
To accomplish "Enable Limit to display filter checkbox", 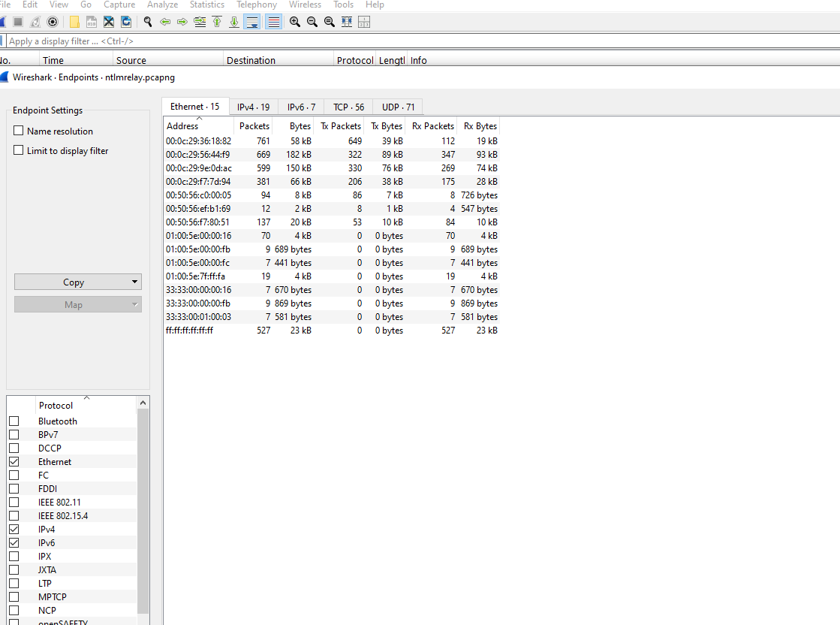I will [x=19, y=151].
